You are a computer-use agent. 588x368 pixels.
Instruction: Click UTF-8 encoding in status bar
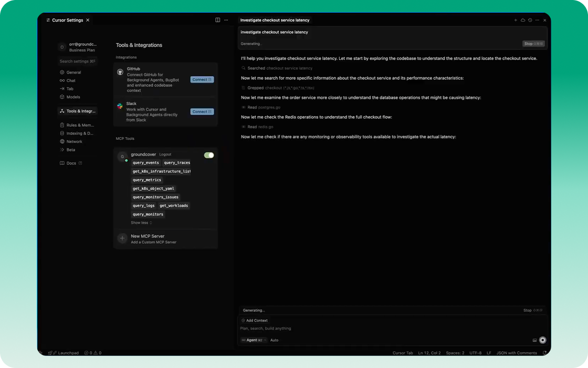click(x=475, y=353)
